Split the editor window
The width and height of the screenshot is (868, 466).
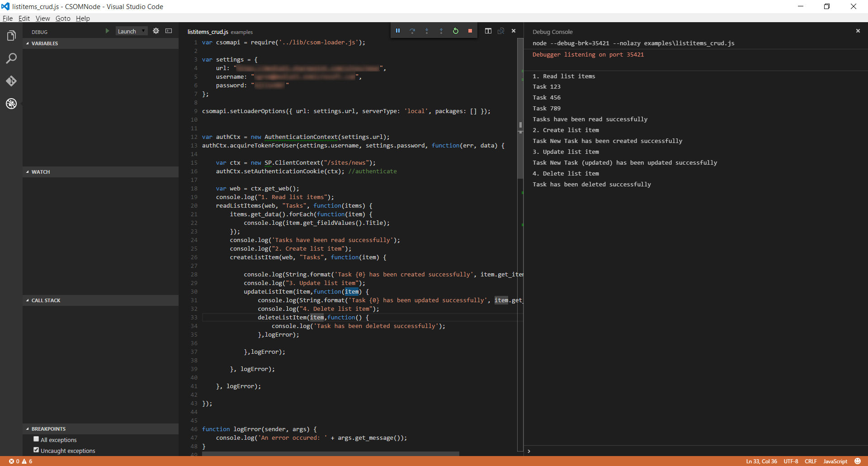[x=488, y=31]
